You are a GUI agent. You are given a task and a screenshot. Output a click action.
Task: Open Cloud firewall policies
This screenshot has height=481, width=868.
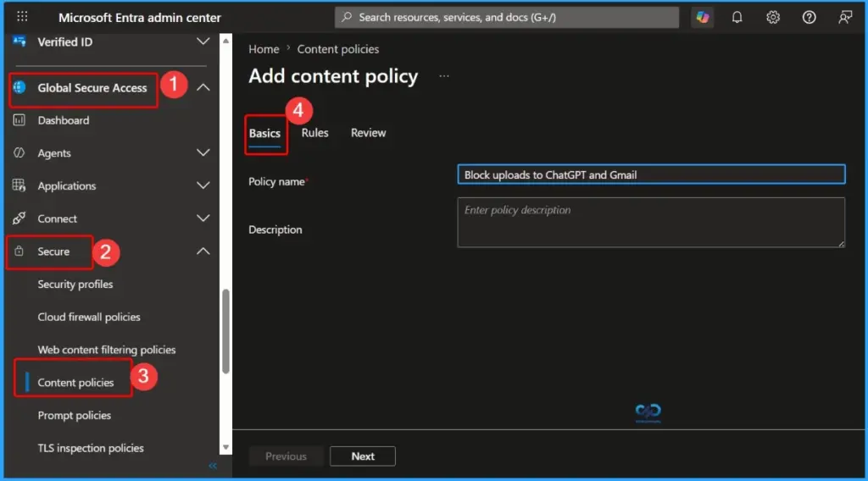click(89, 317)
